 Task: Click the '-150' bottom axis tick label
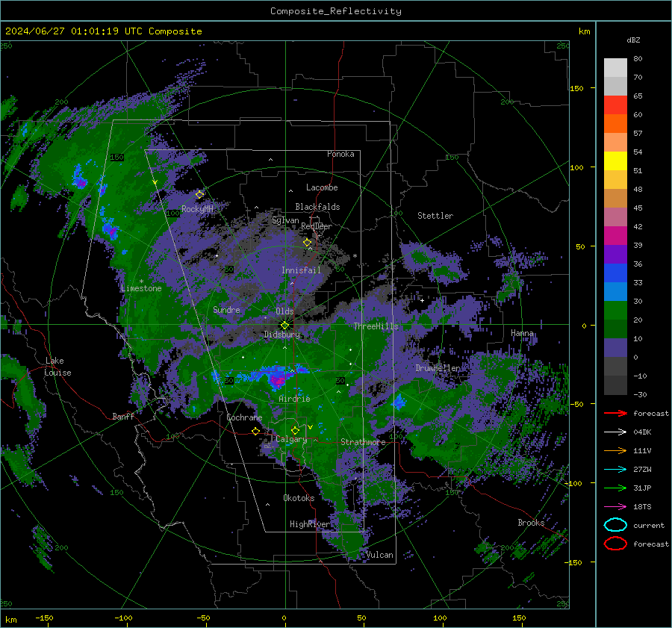point(44,618)
